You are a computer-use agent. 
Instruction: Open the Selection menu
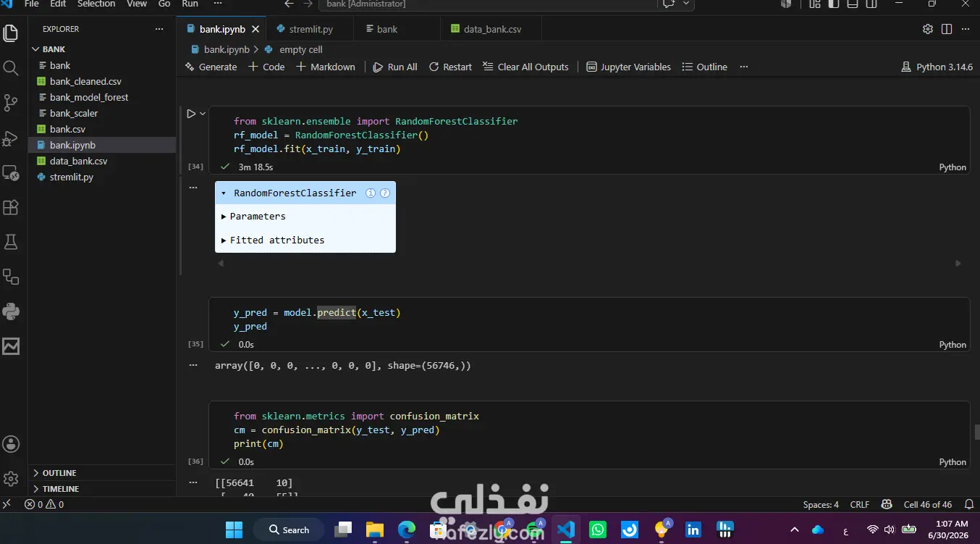[96, 4]
